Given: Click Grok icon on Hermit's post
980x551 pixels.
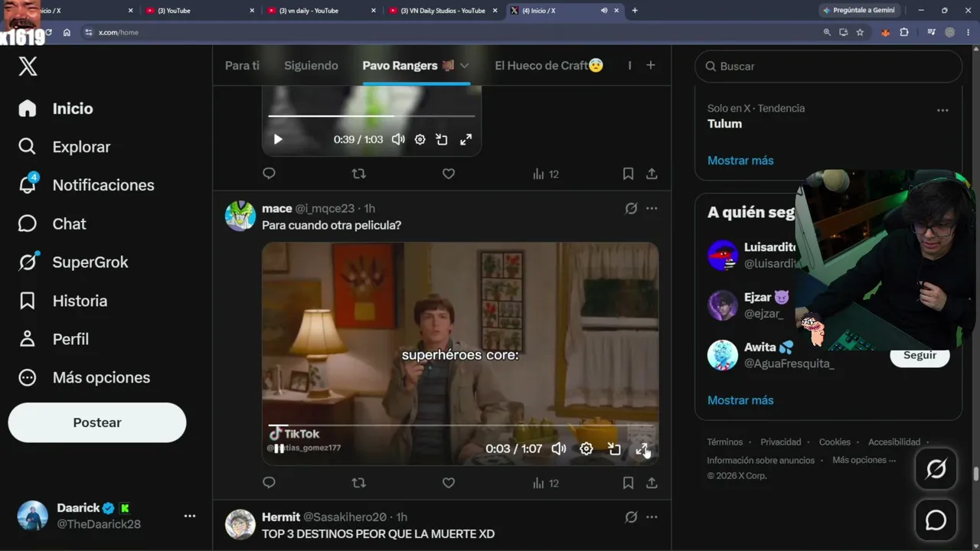Looking at the screenshot, I should [x=631, y=517].
